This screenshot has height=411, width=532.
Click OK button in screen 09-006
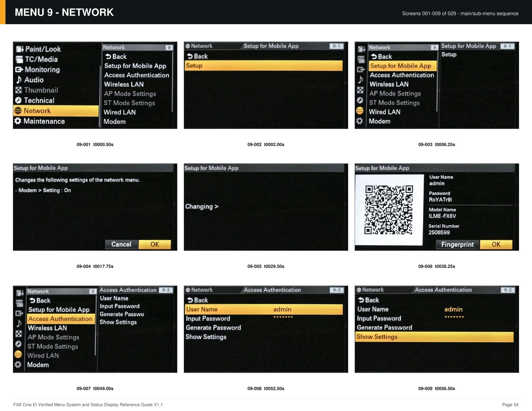[496, 245]
